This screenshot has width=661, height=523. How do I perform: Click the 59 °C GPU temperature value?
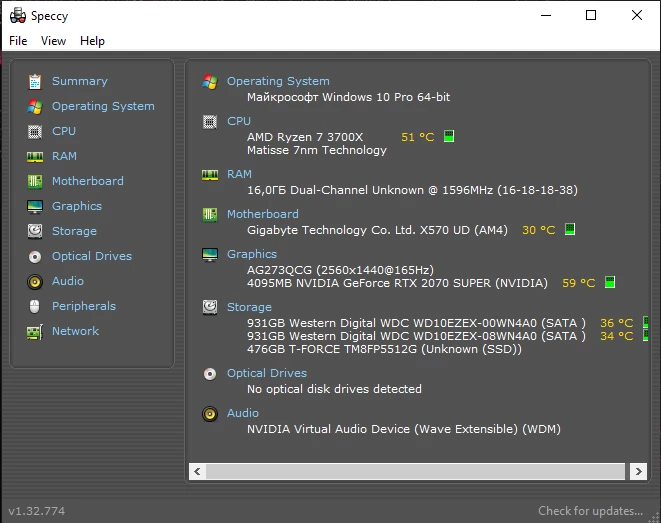coord(578,283)
